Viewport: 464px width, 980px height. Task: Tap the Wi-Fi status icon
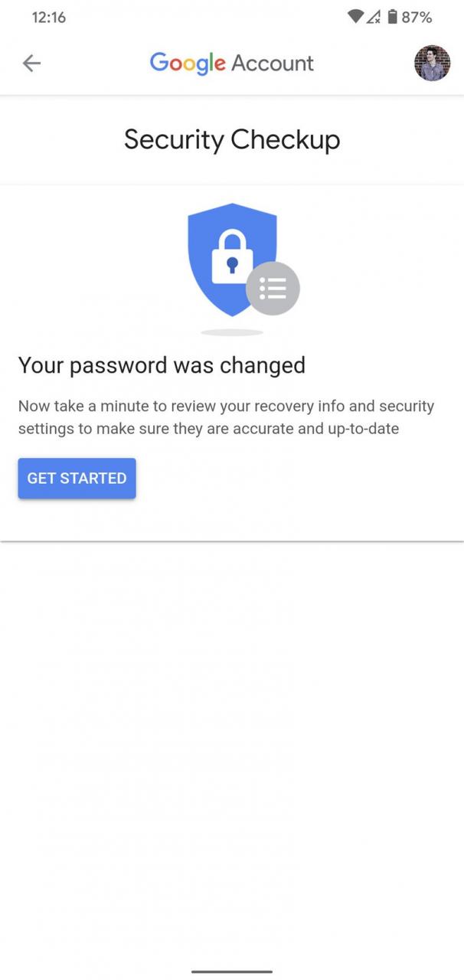tap(355, 17)
